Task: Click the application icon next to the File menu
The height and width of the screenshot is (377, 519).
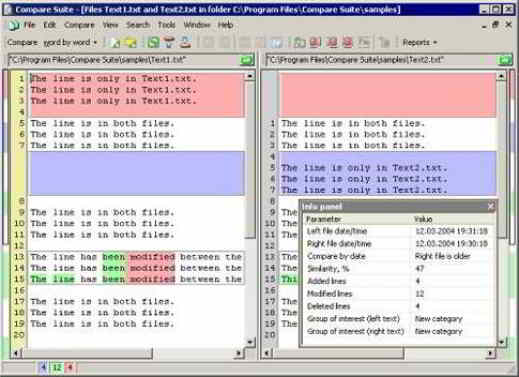Action: point(14,25)
